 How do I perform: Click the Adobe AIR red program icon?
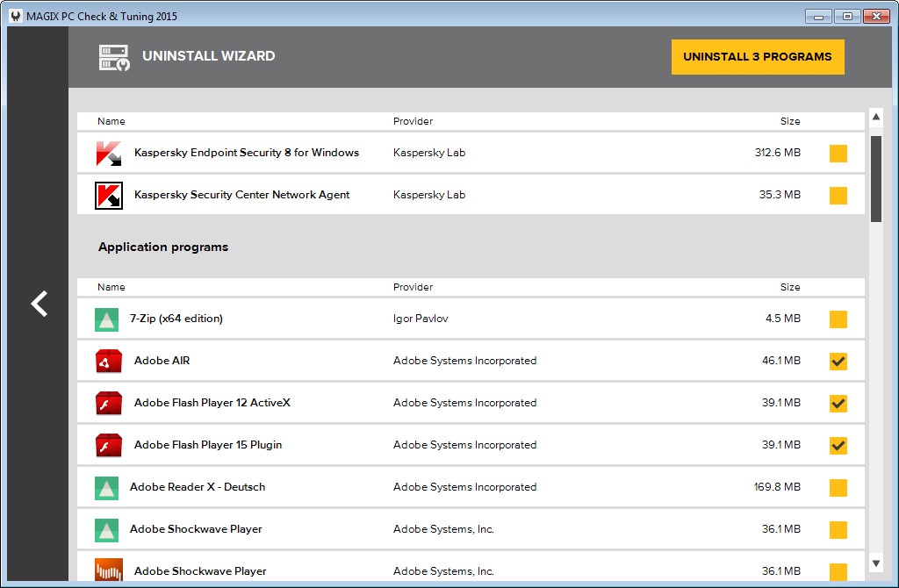pyautogui.click(x=107, y=361)
